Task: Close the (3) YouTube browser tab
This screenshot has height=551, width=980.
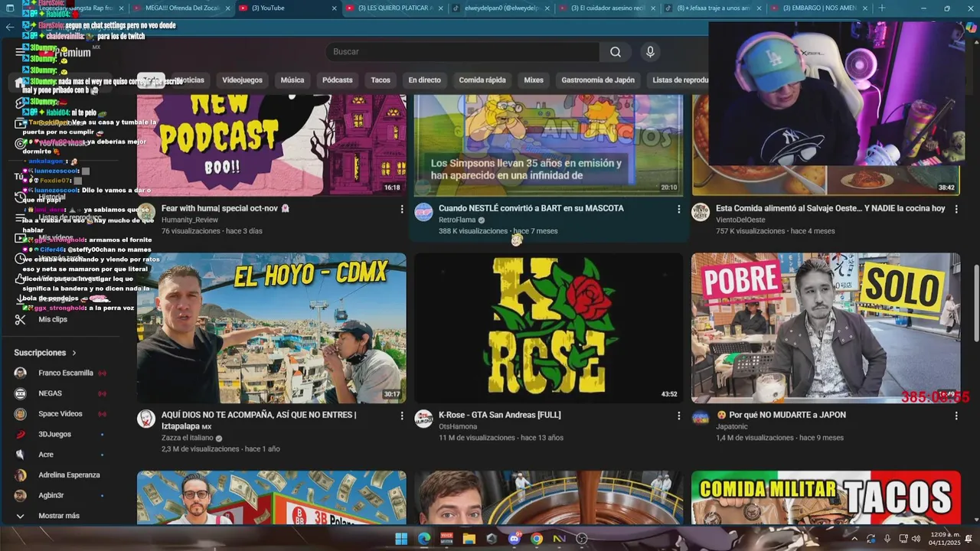Action: point(333,8)
